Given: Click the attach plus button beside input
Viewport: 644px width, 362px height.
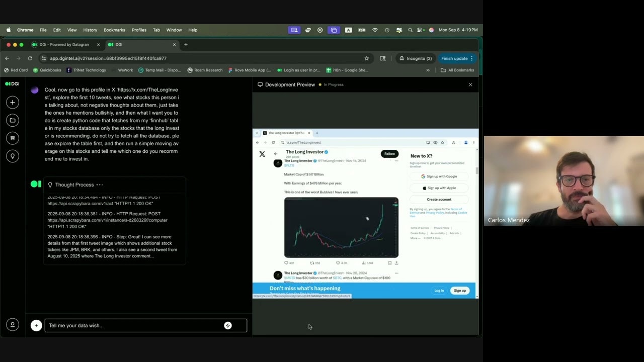Looking at the screenshot, I should point(36,325).
